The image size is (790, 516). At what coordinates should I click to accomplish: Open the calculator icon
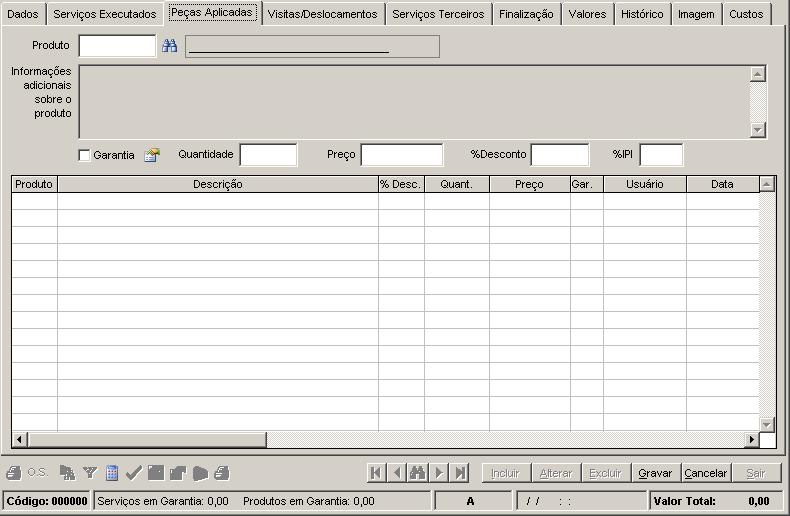[x=112, y=473]
